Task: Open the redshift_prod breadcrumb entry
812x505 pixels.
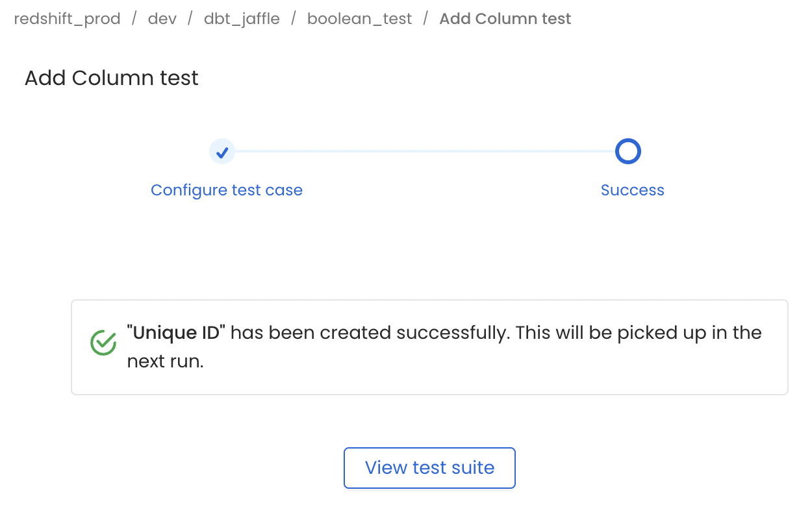Action: (67, 18)
